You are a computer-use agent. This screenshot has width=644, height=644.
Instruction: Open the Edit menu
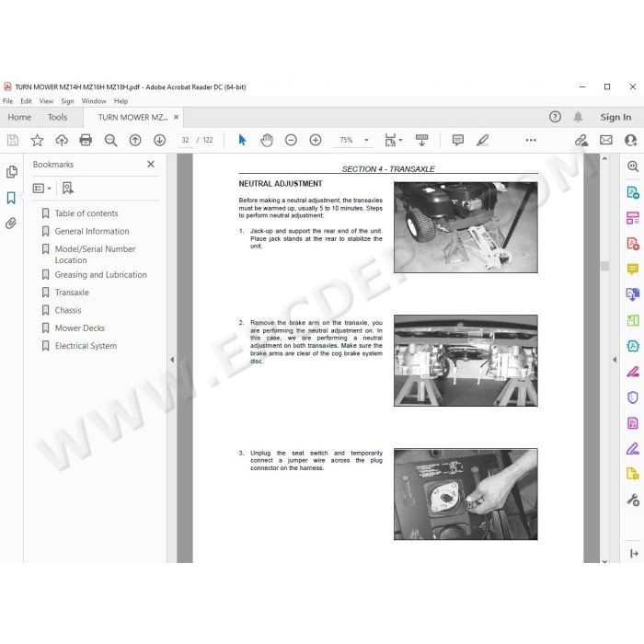[26, 101]
